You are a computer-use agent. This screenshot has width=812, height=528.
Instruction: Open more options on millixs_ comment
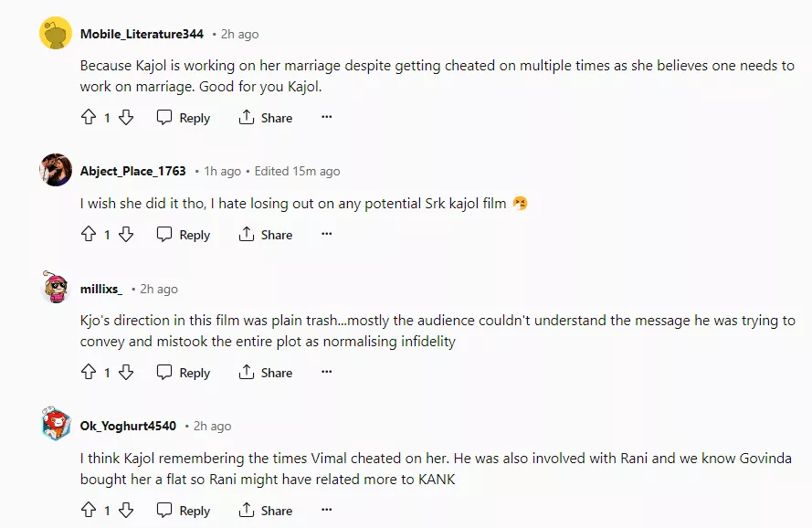[x=326, y=373]
